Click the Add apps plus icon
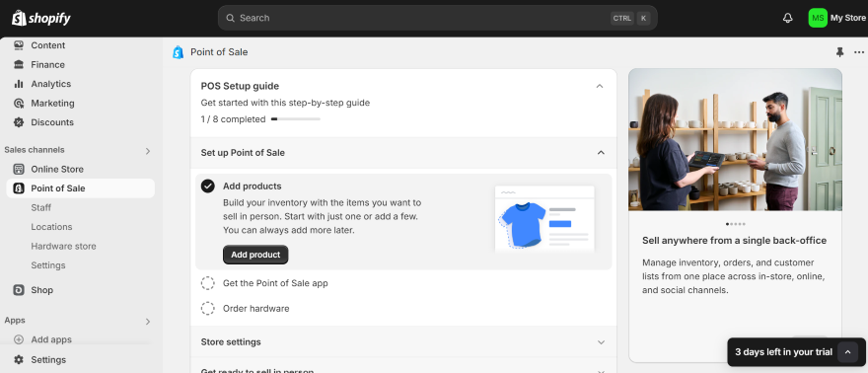Image resolution: width=868 pixels, height=373 pixels. (19, 339)
